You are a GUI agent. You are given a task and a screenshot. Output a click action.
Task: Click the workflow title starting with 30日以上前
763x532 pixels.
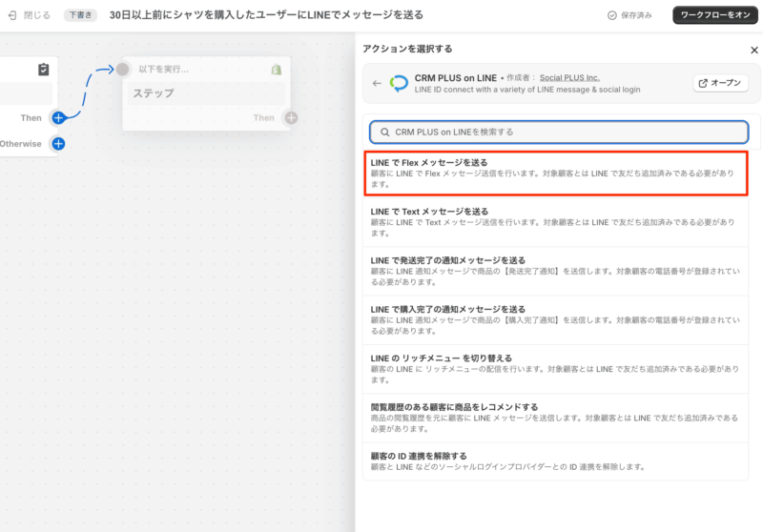[266, 15]
